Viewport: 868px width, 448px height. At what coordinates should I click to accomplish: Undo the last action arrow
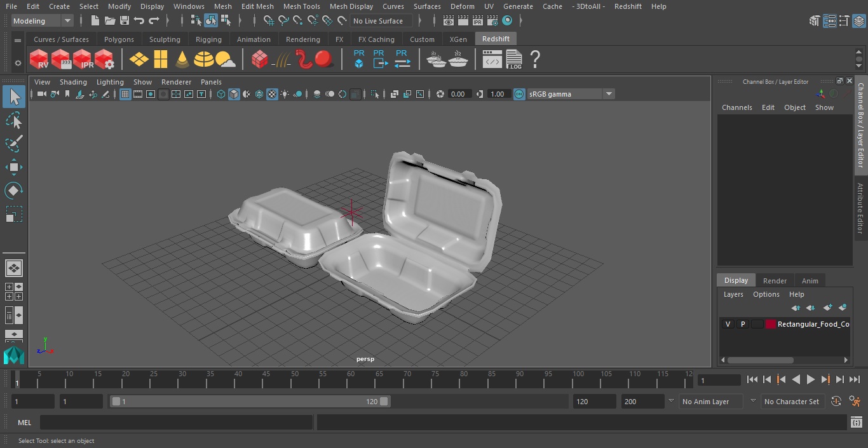point(139,21)
